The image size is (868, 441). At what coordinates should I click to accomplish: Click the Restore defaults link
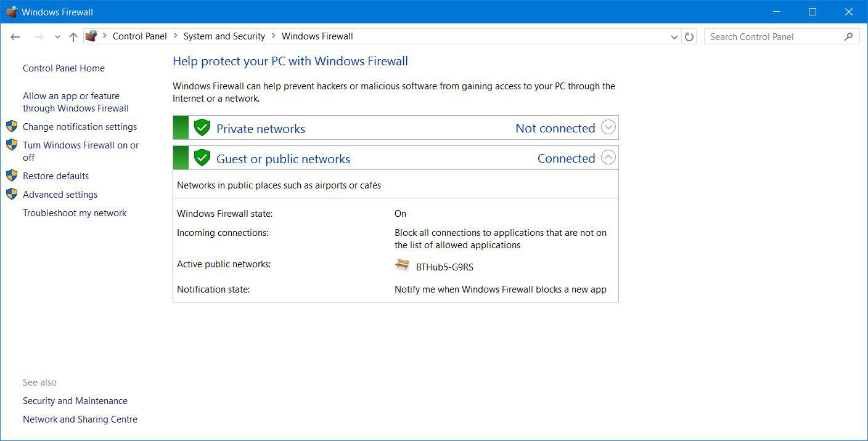click(56, 176)
